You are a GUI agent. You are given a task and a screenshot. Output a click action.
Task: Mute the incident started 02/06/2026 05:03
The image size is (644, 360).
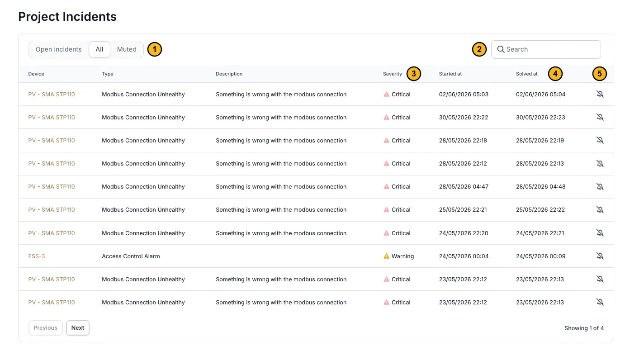pos(600,94)
